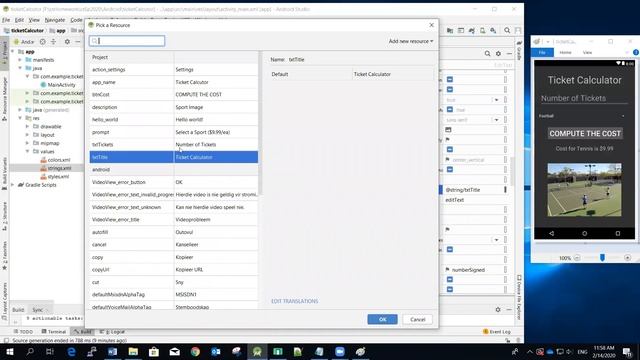640x360 pixels.
Task: Expand the mipmap folder
Action: 27,143
